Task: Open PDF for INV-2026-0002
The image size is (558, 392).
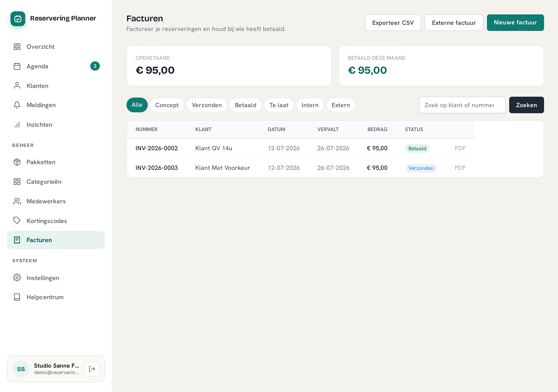Action: click(x=460, y=148)
